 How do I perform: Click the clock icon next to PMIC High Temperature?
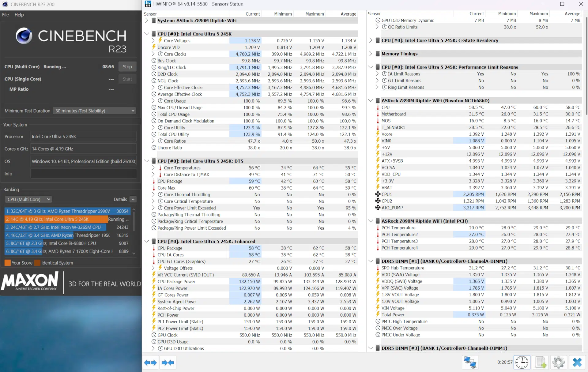click(x=378, y=321)
